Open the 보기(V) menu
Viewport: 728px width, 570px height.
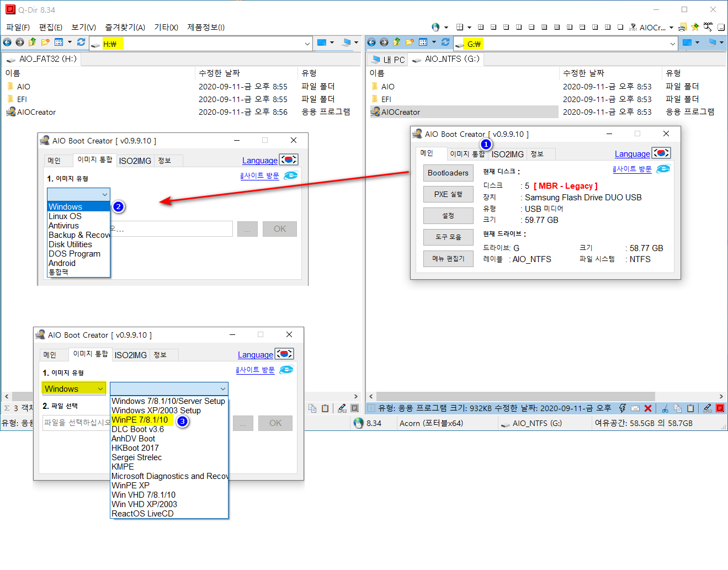tap(84, 27)
